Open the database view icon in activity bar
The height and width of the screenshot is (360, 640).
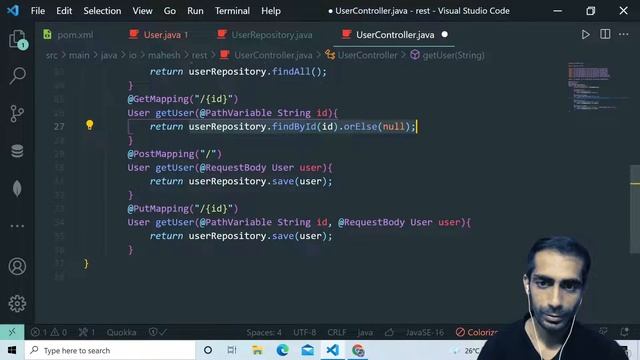pos(17,151)
